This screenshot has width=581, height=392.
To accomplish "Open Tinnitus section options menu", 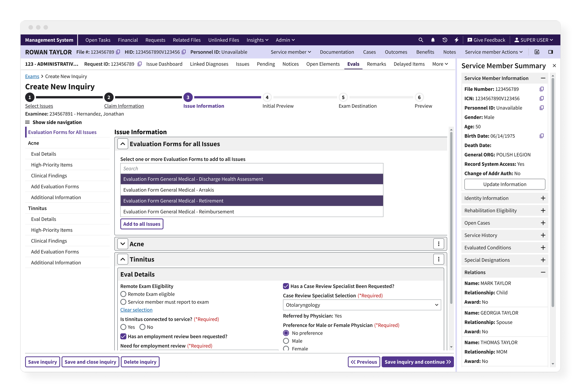I will [439, 260].
